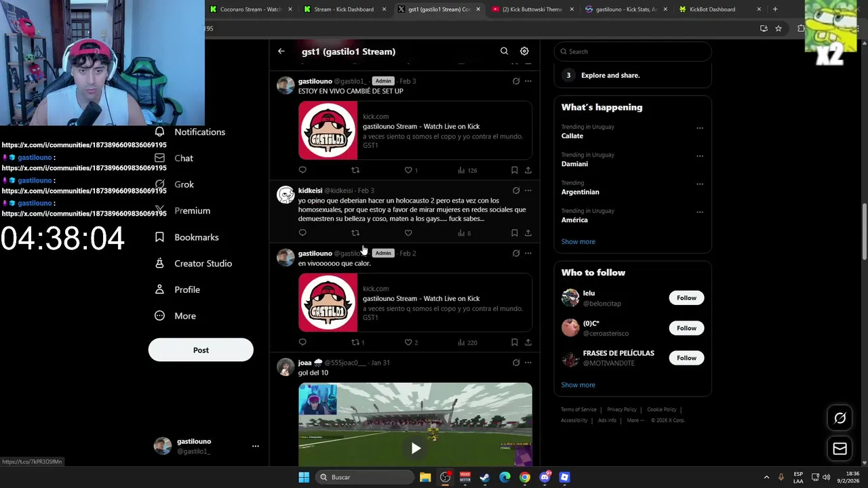Open account menu next to gastilouno

[x=256, y=446]
